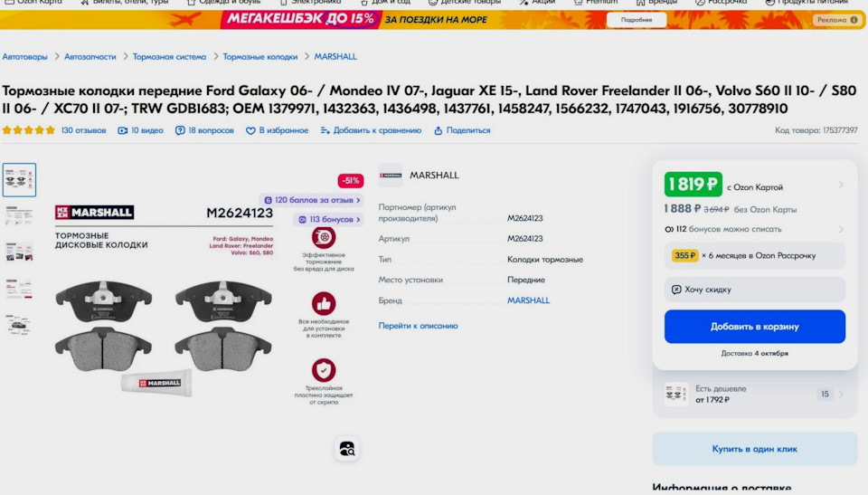Go to Тормозные колодки breadcrumb
The width and height of the screenshot is (868, 495).
coord(260,56)
